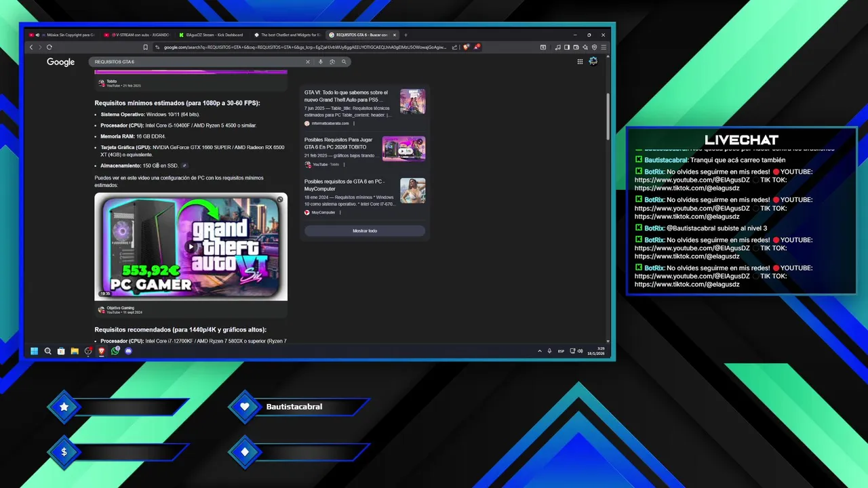Bookmark this page via bookmark icon
Viewport: 868px width, 488px height.
click(x=145, y=47)
